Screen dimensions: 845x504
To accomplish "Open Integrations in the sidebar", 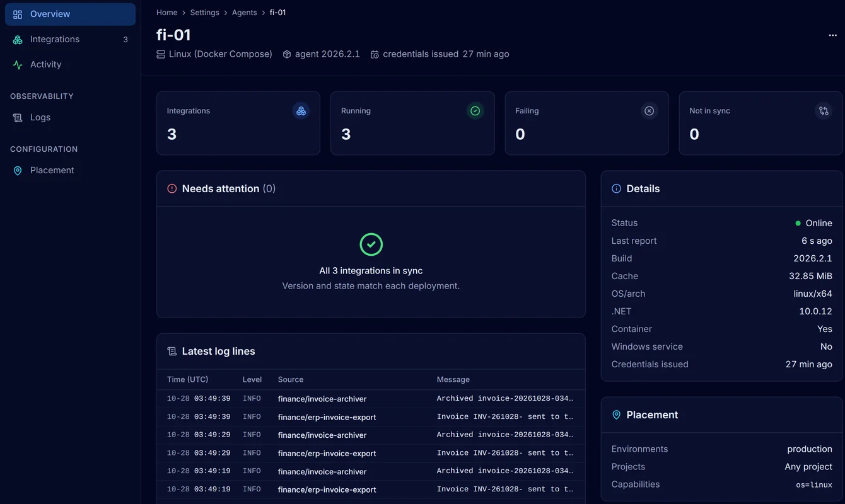I will coord(70,39).
